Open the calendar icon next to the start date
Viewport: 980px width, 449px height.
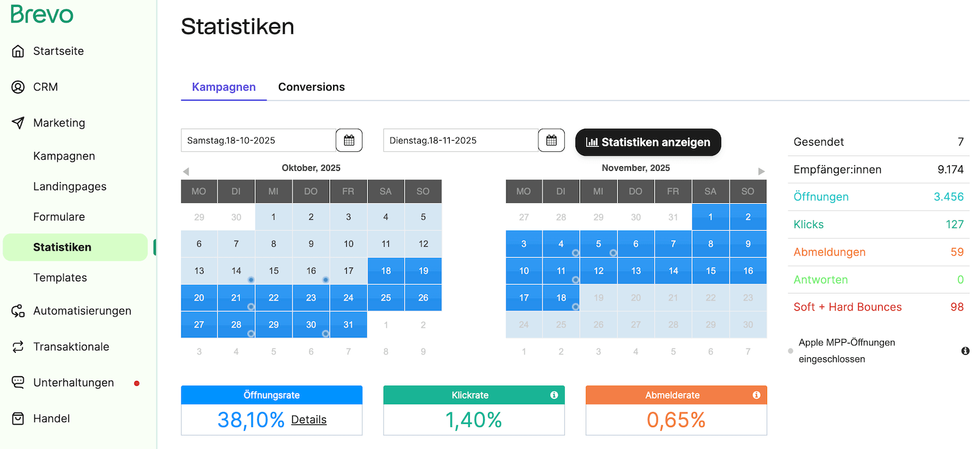coord(349,140)
